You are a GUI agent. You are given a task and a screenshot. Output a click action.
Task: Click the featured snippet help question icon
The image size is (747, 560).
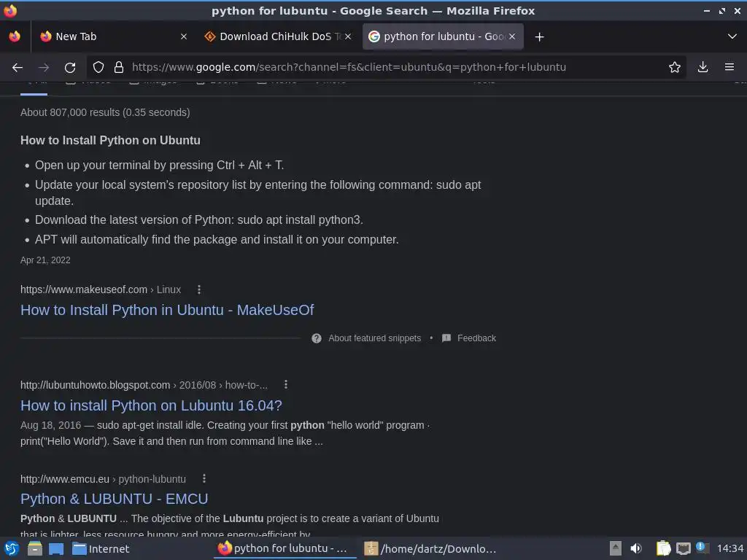coord(317,338)
